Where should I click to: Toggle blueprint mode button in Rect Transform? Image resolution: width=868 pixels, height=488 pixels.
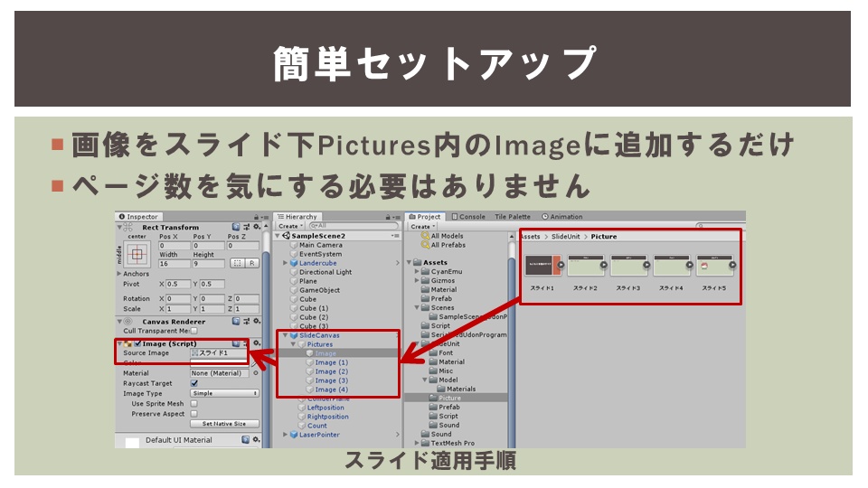click(x=237, y=263)
